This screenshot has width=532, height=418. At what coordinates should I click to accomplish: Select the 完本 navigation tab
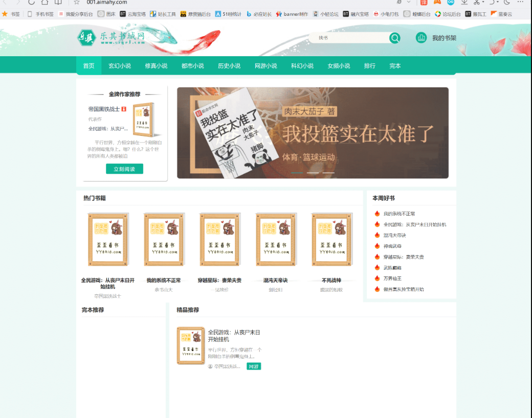(x=395, y=66)
